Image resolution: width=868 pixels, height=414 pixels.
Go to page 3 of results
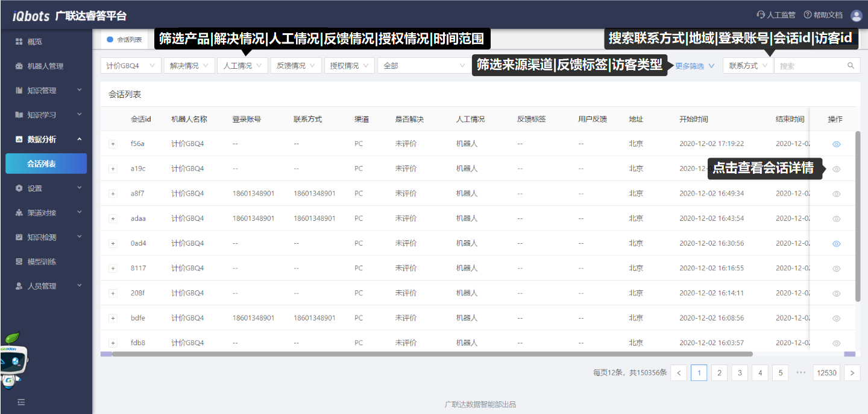coord(740,372)
